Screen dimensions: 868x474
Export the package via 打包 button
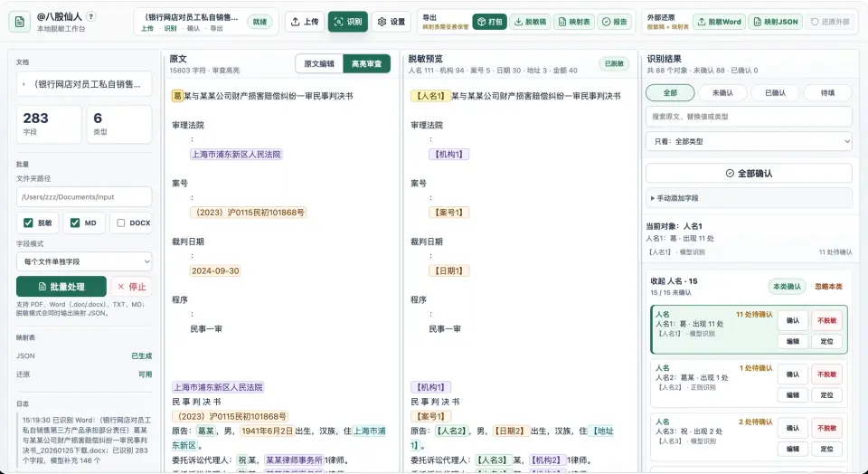489,22
